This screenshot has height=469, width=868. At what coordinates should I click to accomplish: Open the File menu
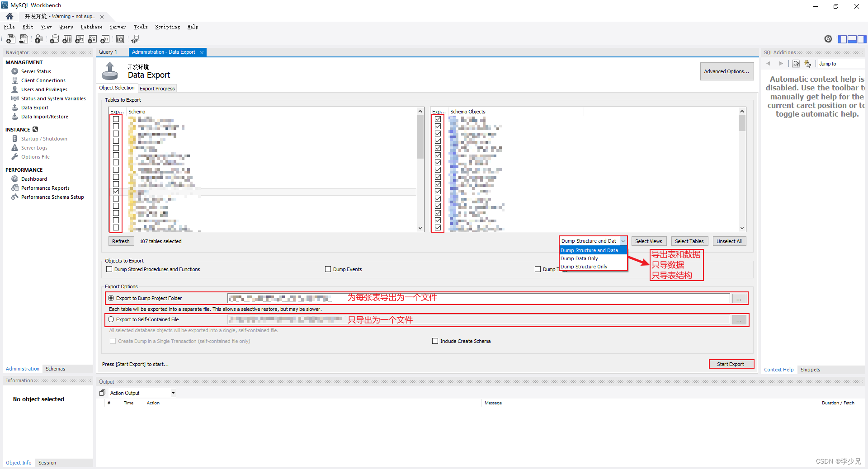pos(9,27)
